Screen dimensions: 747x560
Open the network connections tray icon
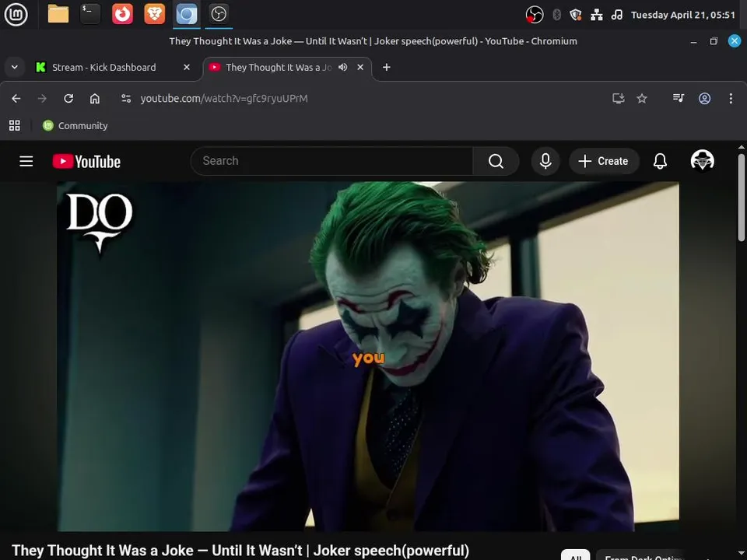(x=597, y=15)
